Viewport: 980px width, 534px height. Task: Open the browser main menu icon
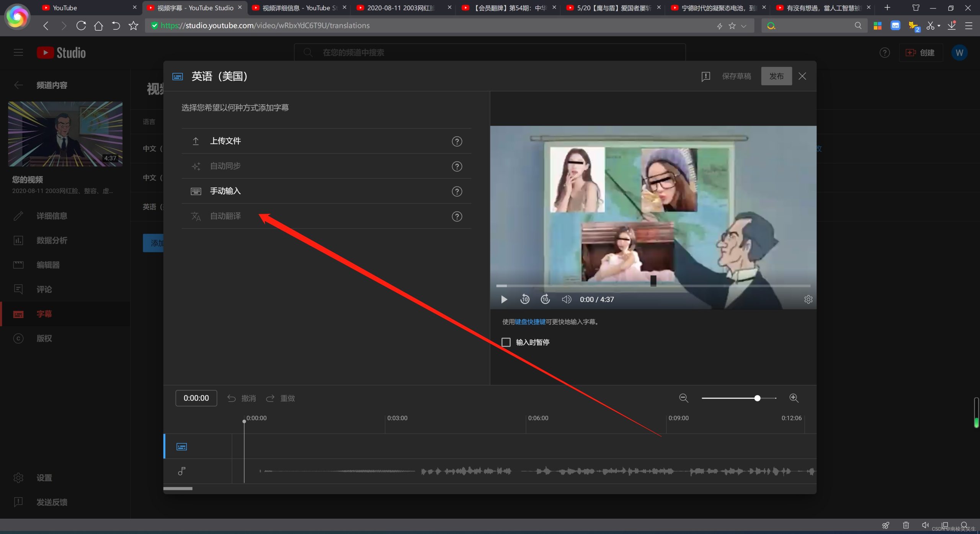point(969,26)
